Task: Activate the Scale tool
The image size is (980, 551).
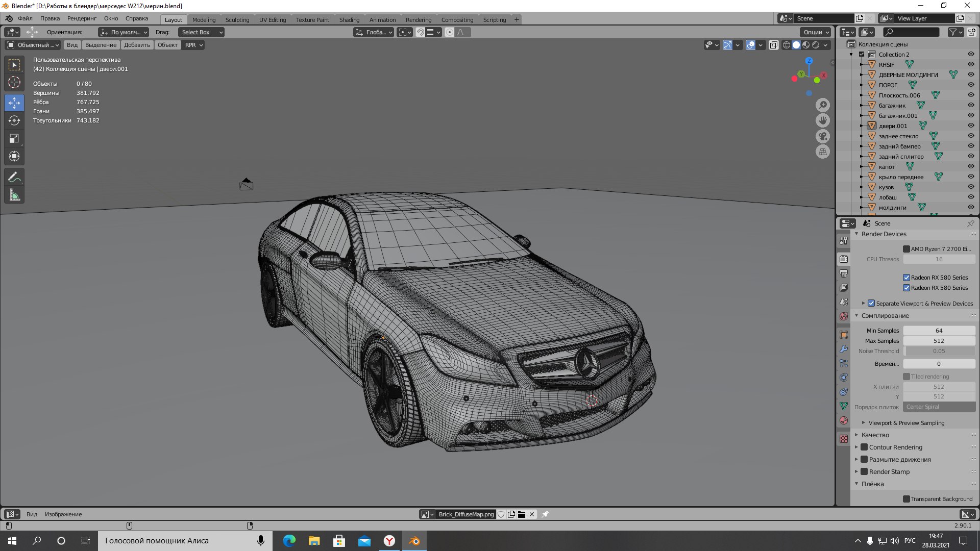Action: [x=14, y=138]
